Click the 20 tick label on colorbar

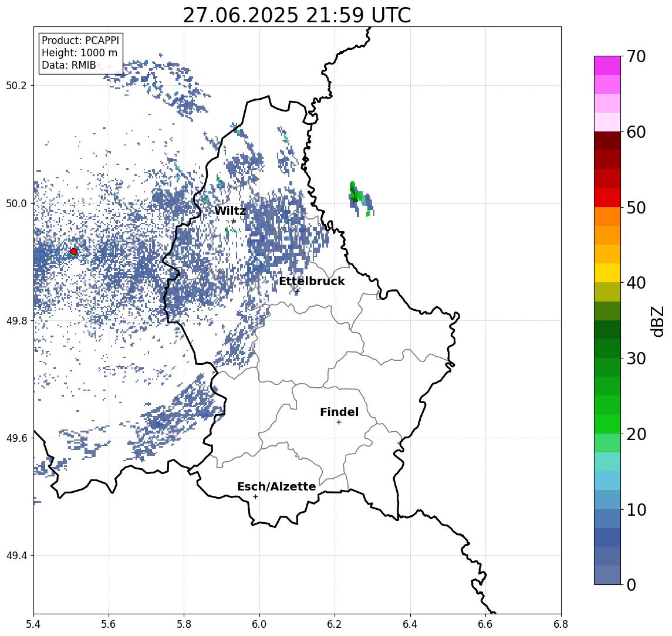(636, 434)
